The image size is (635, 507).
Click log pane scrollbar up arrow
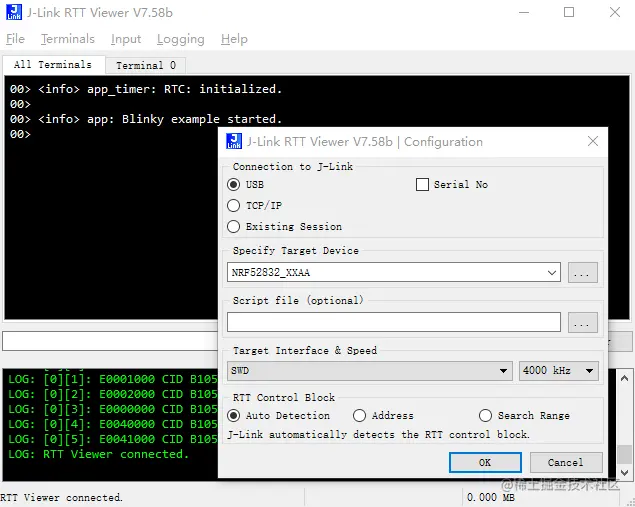624,378
